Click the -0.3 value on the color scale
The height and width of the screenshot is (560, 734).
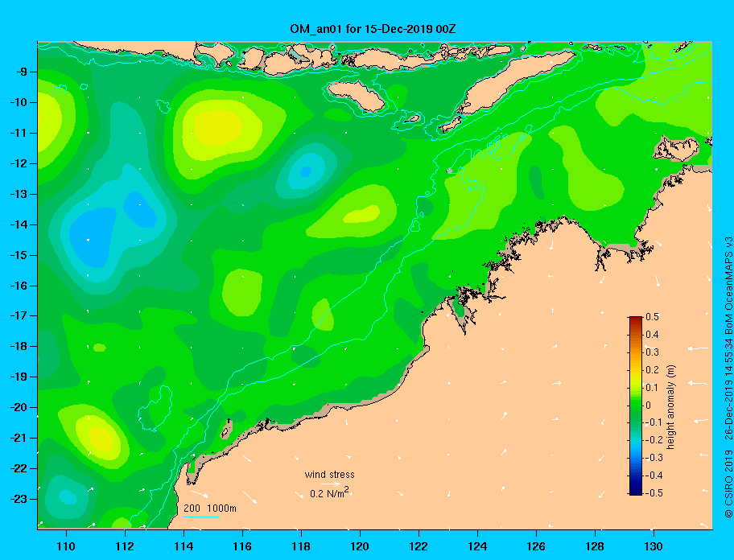pos(654,458)
